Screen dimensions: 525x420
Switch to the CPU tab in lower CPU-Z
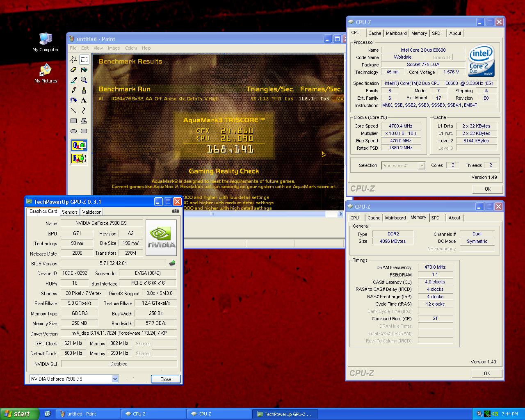tap(355, 218)
